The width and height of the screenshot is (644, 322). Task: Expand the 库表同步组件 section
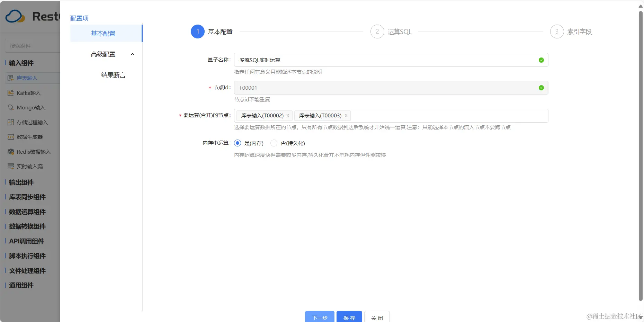coord(27,197)
